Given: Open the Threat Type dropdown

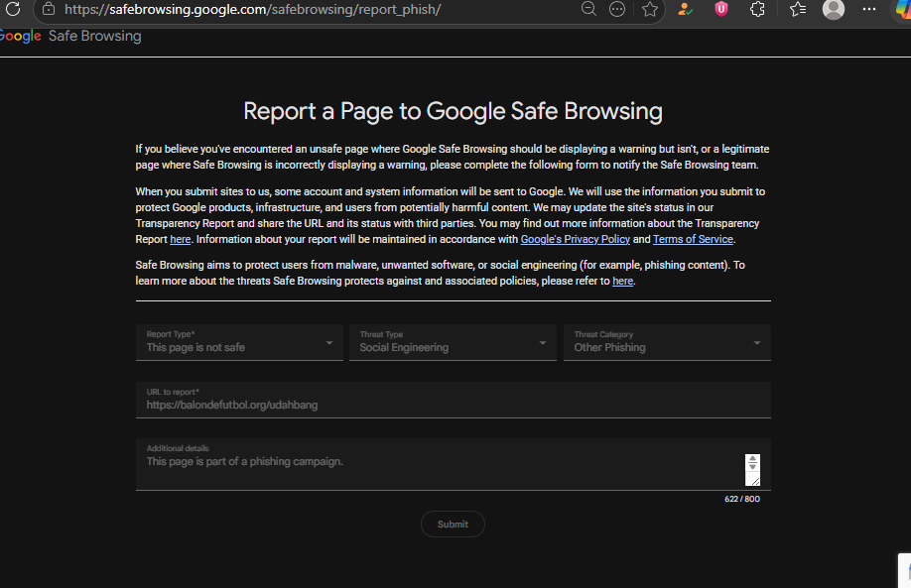Looking at the screenshot, I should (x=453, y=342).
